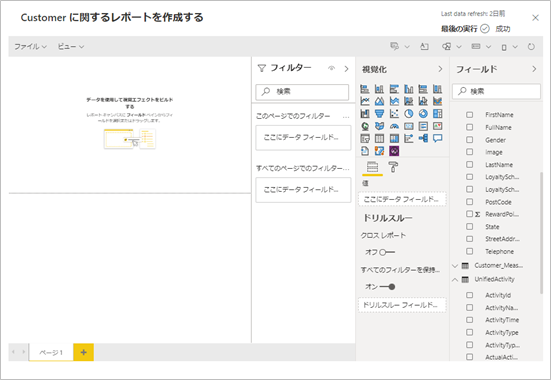Select the treemap visual

(x=437, y=114)
